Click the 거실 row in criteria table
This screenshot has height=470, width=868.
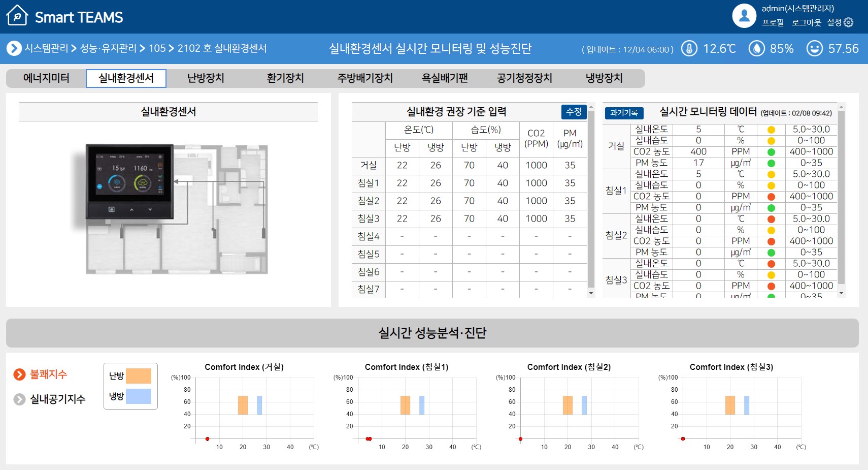[x=469, y=165]
